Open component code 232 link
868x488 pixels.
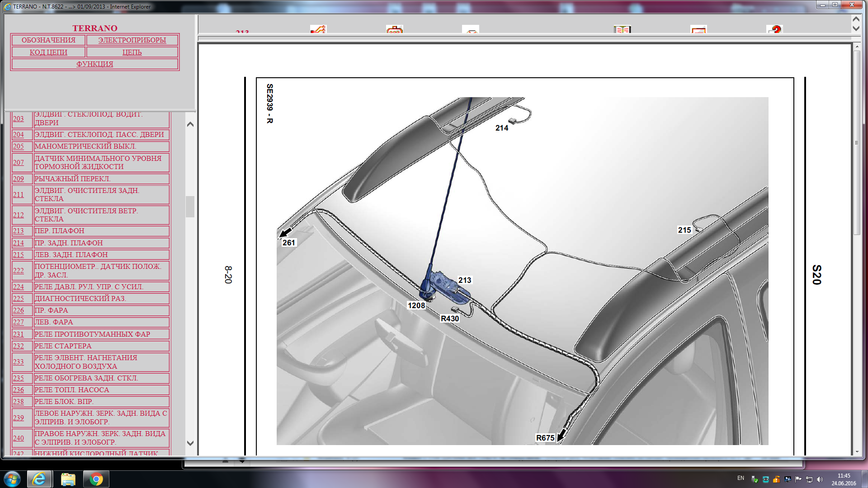click(x=19, y=346)
